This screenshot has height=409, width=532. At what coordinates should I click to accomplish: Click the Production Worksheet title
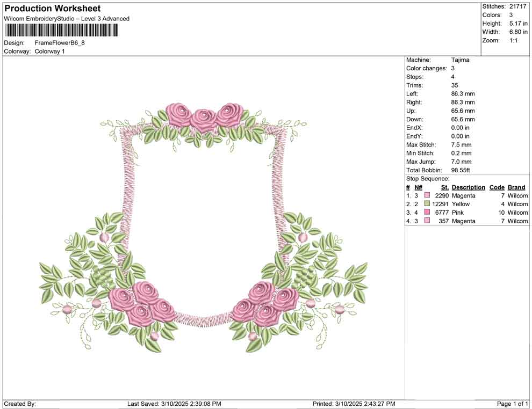point(52,8)
